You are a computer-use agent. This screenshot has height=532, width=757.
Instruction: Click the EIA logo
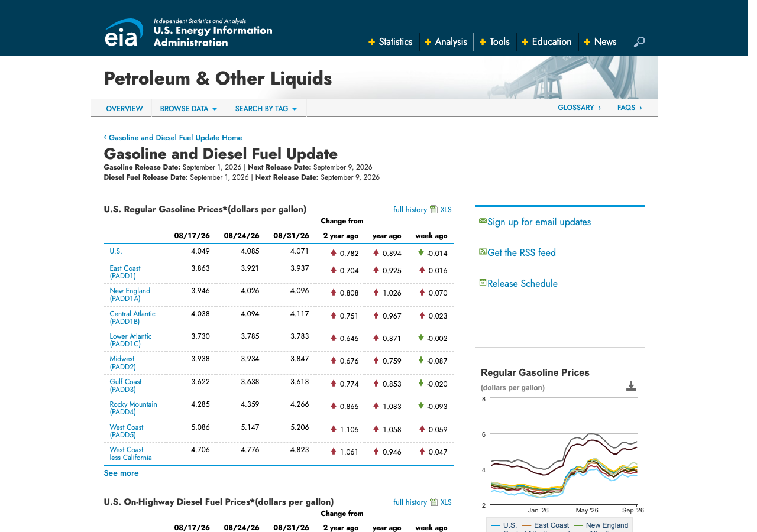124,33
